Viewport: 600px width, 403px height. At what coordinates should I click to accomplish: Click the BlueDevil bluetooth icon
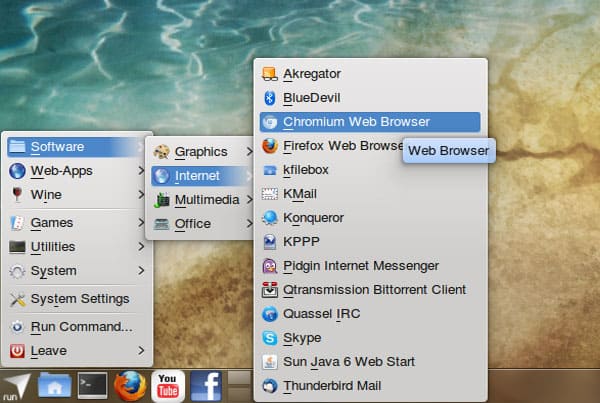click(x=269, y=98)
